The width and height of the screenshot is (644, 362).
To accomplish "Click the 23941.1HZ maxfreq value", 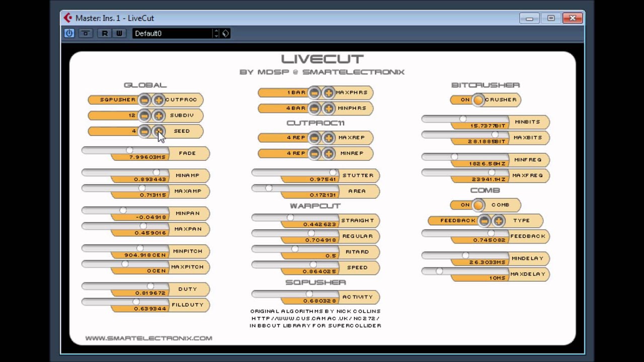I will tap(488, 179).
